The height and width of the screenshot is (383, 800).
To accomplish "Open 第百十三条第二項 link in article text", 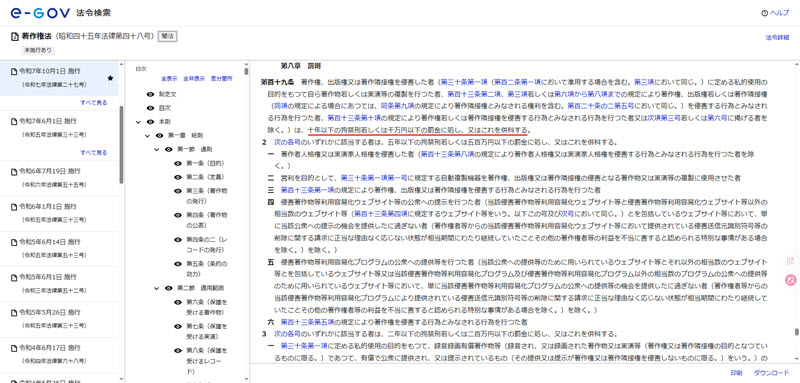I will (x=473, y=94).
